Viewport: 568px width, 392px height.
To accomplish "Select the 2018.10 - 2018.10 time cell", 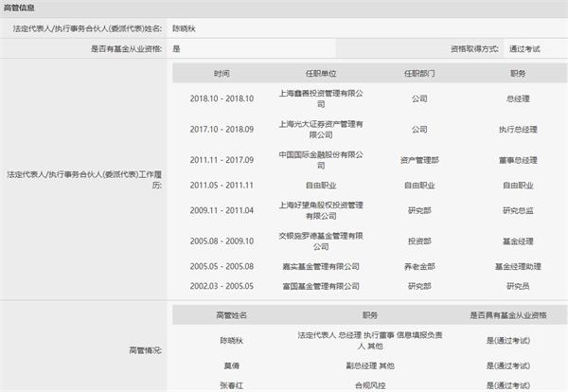I will [x=221, y=98].
